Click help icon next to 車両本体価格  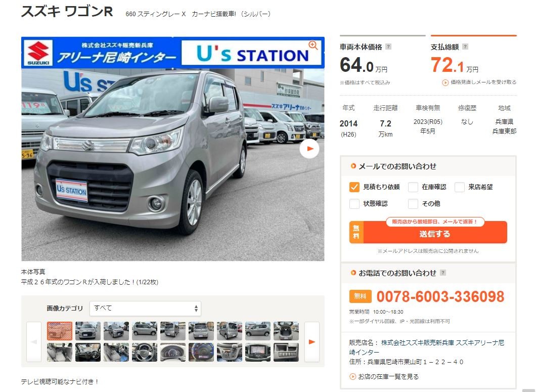(x=388, y=47)
